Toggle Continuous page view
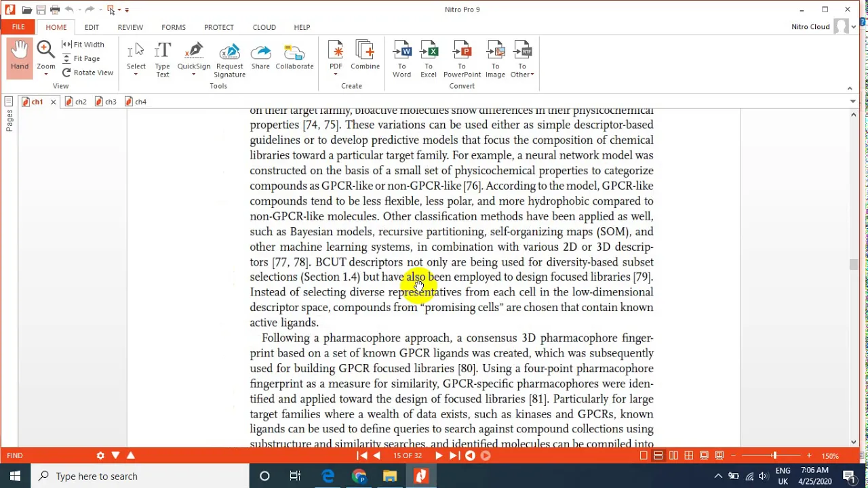 [658, 455]
